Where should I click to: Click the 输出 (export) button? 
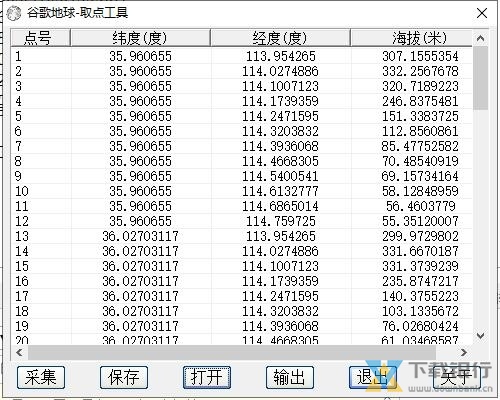point(290,377)
